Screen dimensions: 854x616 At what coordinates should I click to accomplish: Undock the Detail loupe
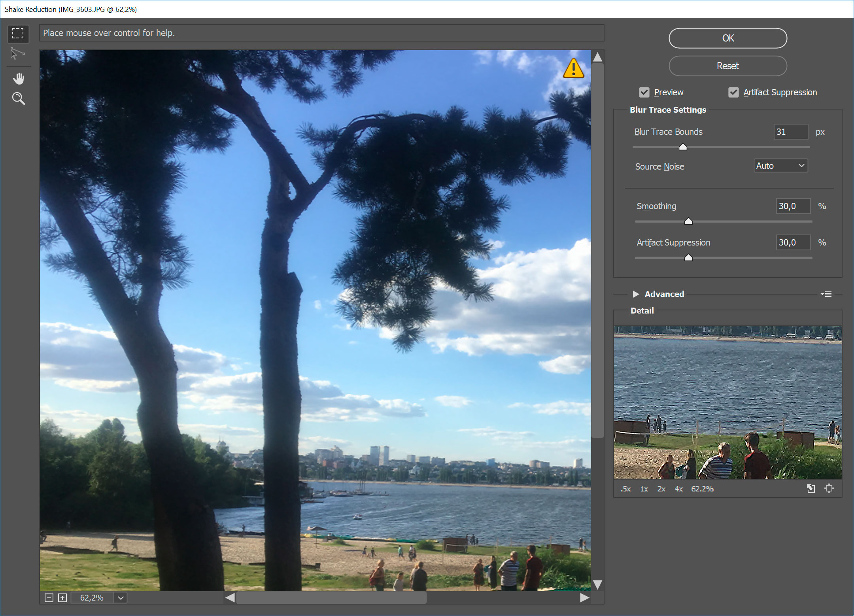[x=811, y=489]
